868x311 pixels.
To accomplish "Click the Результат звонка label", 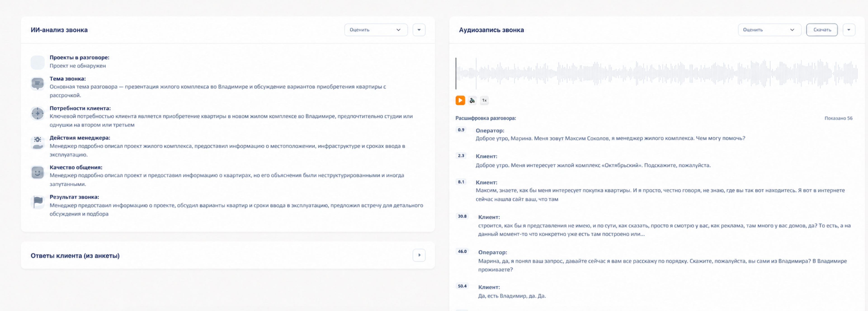I will [x=74, y=197].
